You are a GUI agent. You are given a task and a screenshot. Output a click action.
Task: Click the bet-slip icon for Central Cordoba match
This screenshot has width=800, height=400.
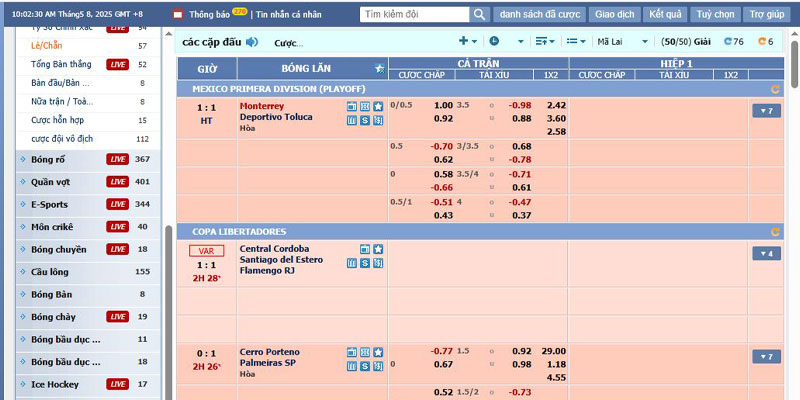pyautogui.click(x=378, y=263)
